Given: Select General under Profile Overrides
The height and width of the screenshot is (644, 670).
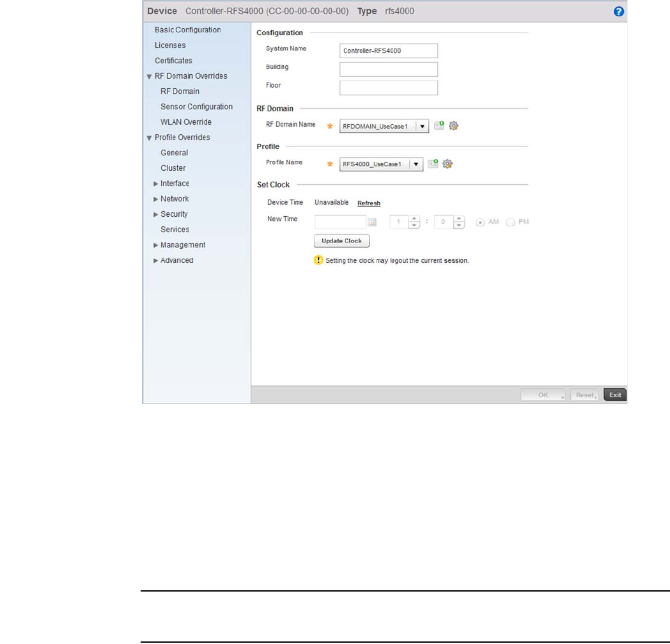Looking at the screenshot, I should [175, 153].
